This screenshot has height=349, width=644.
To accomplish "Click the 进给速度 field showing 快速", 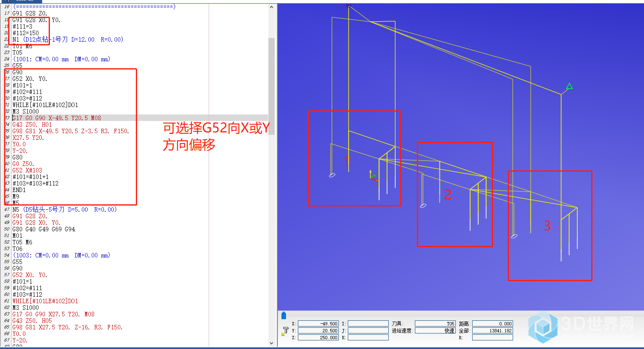I will [x=435, y=331].
